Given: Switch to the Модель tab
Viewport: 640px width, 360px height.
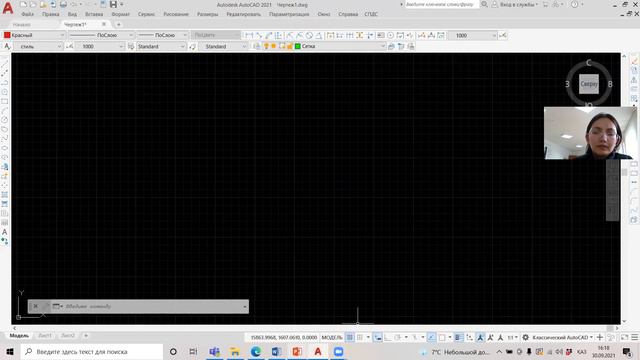Looking at the screenshot, I should [x=19, y=336].
